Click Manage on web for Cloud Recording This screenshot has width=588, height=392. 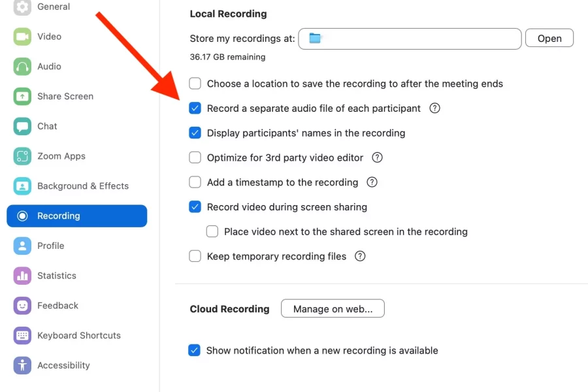(x=333, y=308)
